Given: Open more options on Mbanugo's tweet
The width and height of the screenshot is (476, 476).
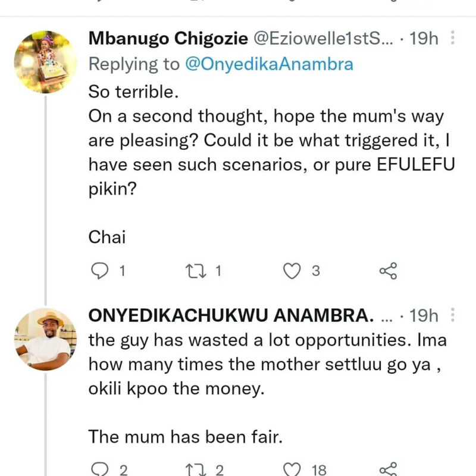Looking at the screenshot, I should pyautogui.click(x=453, y=39).
